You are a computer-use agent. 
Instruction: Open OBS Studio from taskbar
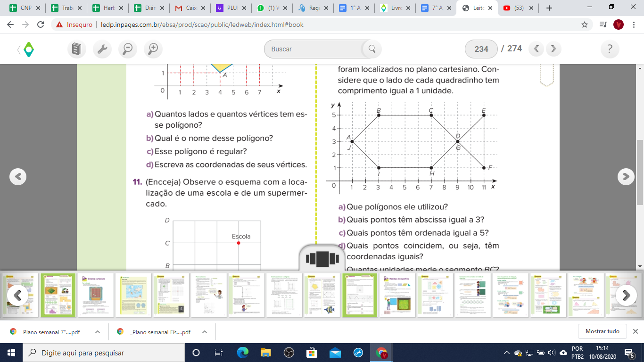click(x=289, y=353)
